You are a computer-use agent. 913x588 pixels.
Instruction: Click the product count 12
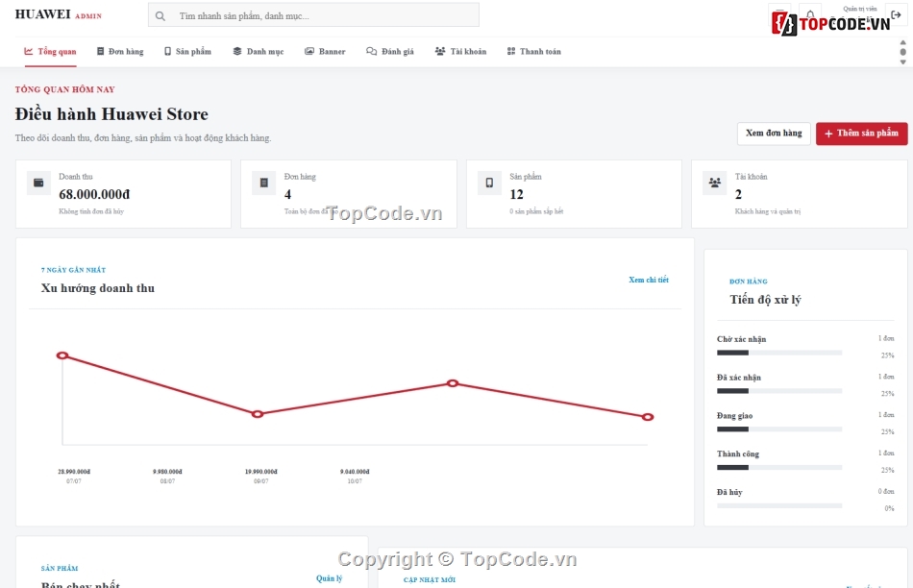click(516, 194)
